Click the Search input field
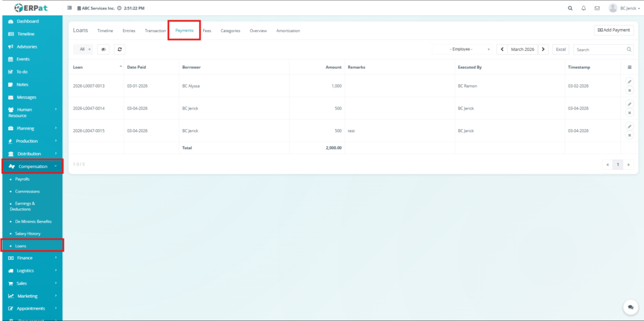Screen dimensions: 644x321 coord(599,49)
